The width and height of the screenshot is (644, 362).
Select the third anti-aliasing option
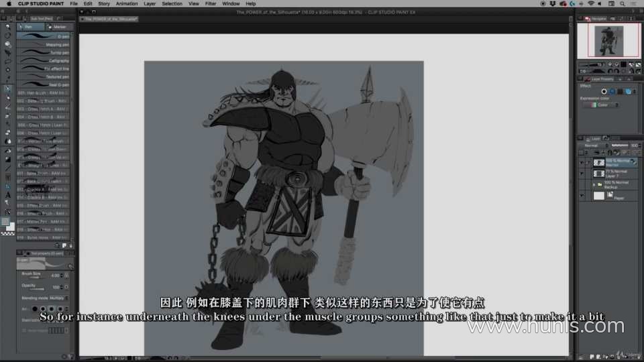(x=52, y=308)
